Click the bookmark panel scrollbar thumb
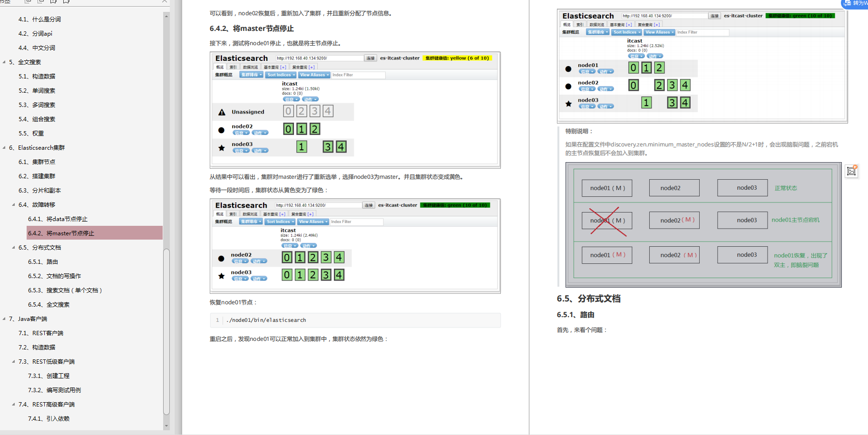The image size is (868, 435). [x=166, y=331]
